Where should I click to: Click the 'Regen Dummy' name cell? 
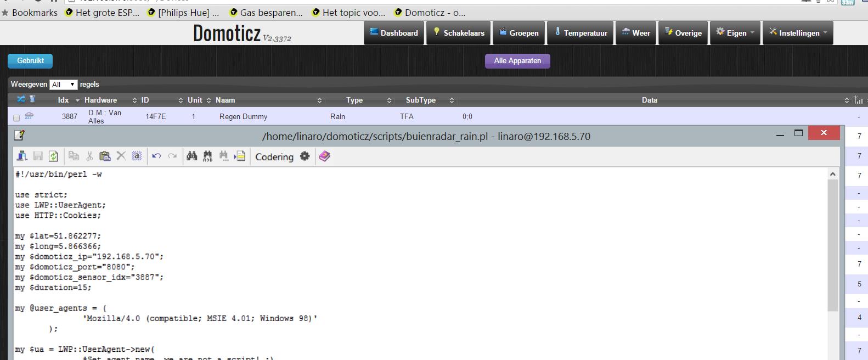tap(243, 116)
